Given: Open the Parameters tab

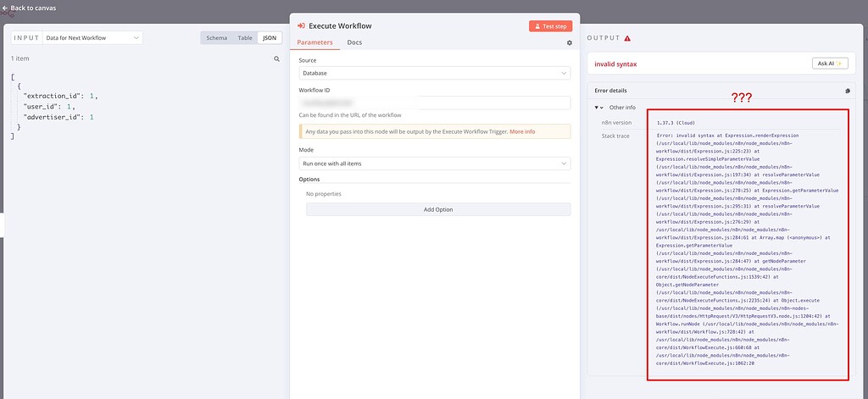Looking at the screenshot, I should point(315,42).
